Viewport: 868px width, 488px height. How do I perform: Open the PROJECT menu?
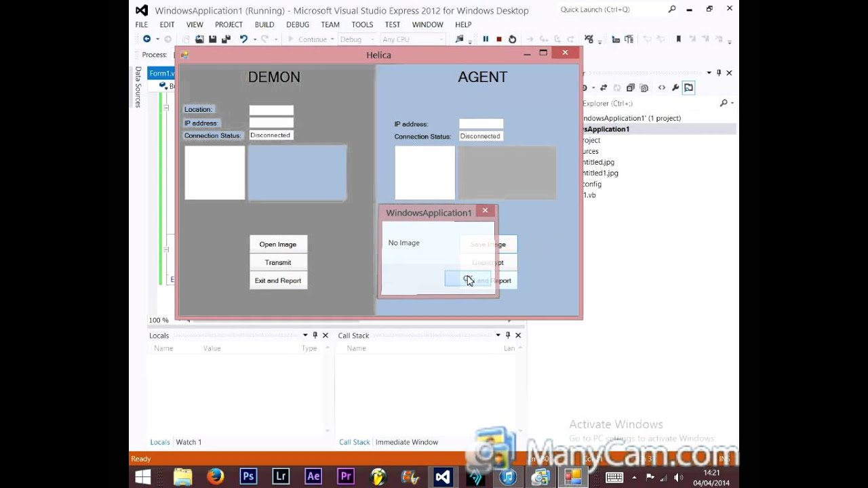coord(229,24)
